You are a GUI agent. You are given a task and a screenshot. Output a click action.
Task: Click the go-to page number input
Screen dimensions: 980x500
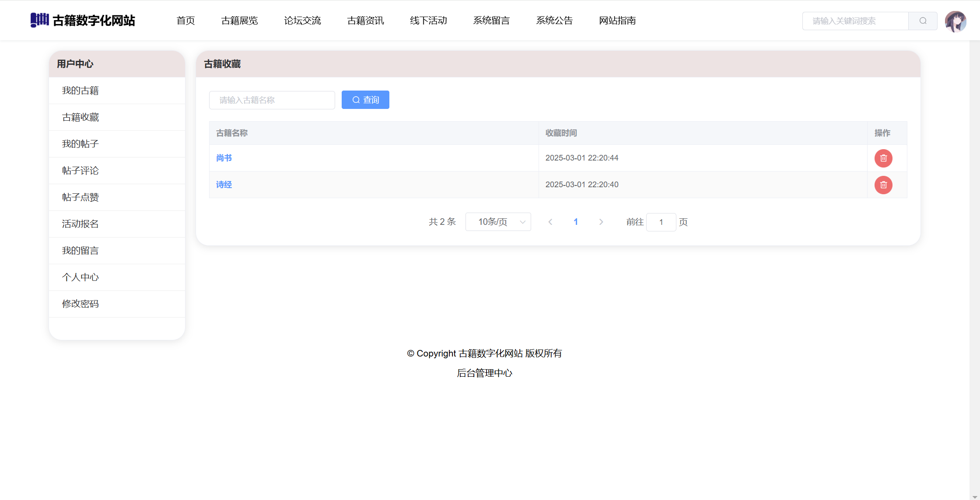coord(661,222)
